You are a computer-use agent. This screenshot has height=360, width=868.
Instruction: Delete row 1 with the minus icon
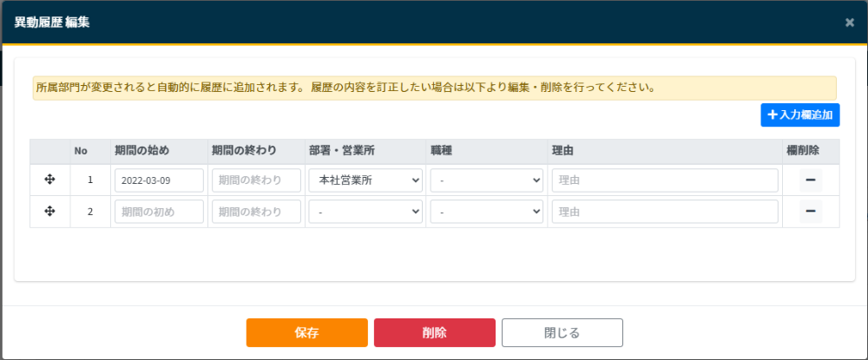click(x=811, y=180)
